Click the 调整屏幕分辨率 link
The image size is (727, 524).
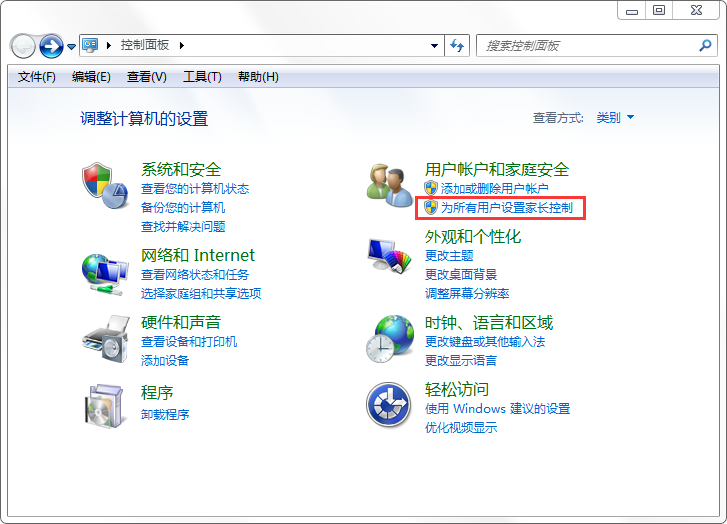(x=467, y=293)
